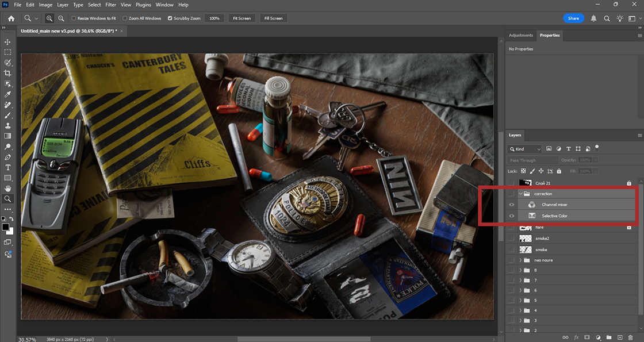The height and width of the screenshot is (342, 644).
Task: Collapse the correction layer group
Action: coord(521,193)
